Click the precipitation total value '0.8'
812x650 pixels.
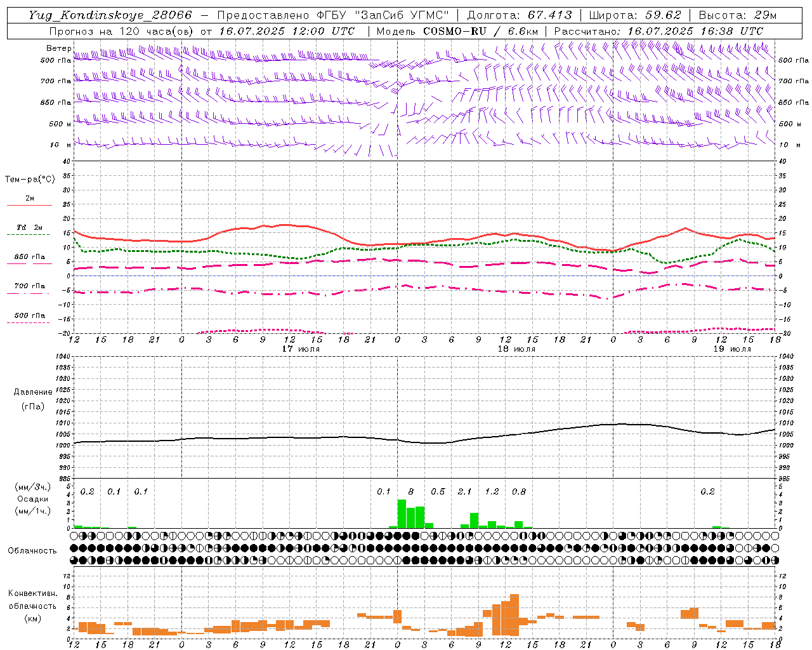519,491
